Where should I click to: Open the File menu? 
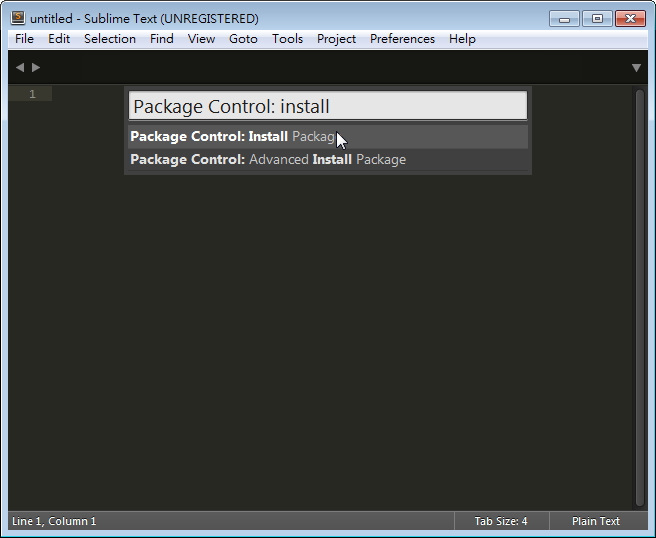(24, 39)
